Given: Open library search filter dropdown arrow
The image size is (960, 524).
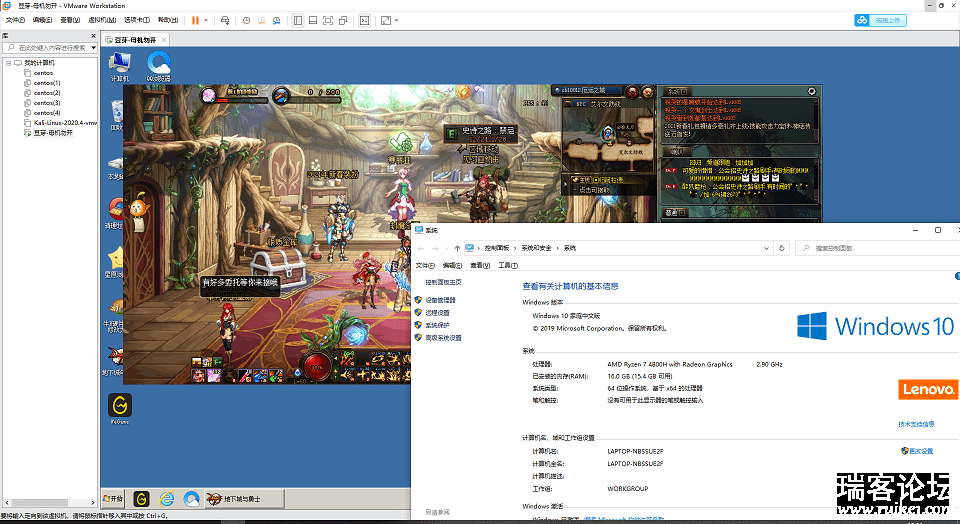Looking at the screenshot, I should tap(94, 48).
